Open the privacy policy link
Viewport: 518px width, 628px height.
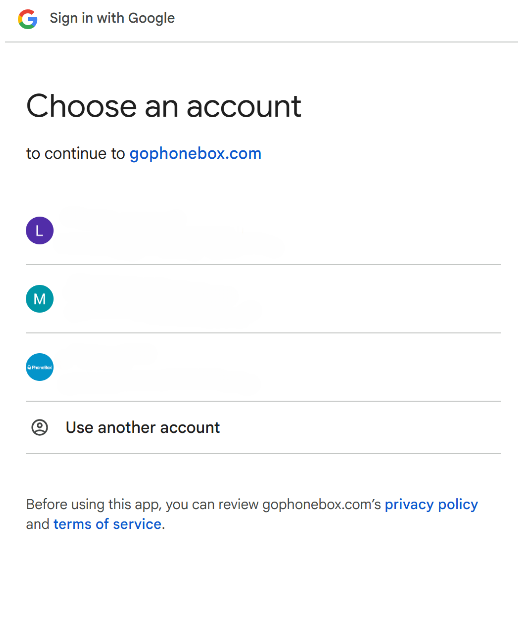[431, 504]
